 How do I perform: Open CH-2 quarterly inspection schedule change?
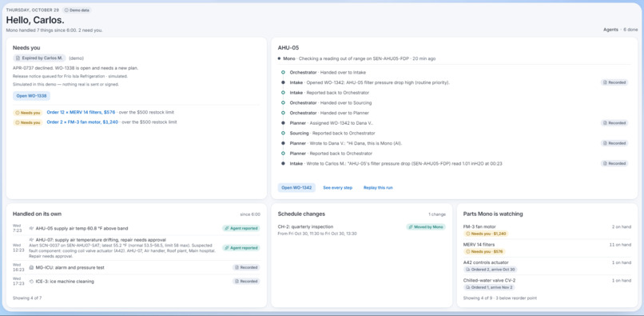tap(305, 226)
